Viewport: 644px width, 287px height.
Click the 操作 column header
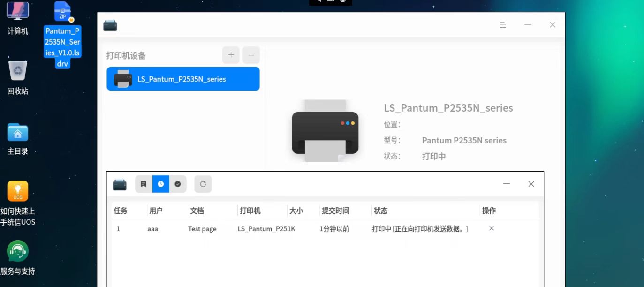point(489,211)
